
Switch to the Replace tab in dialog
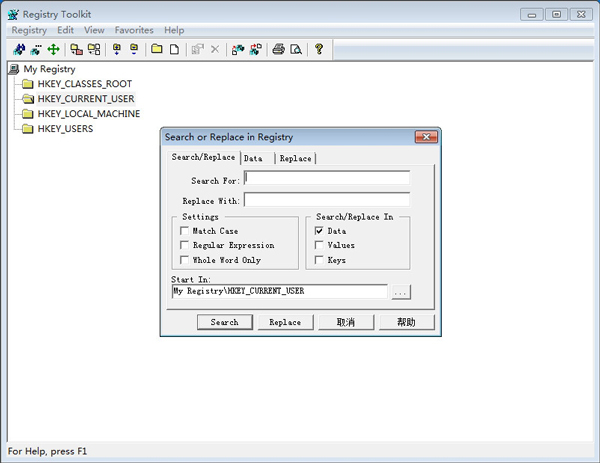pyautogui.click(x=295, y=158)
